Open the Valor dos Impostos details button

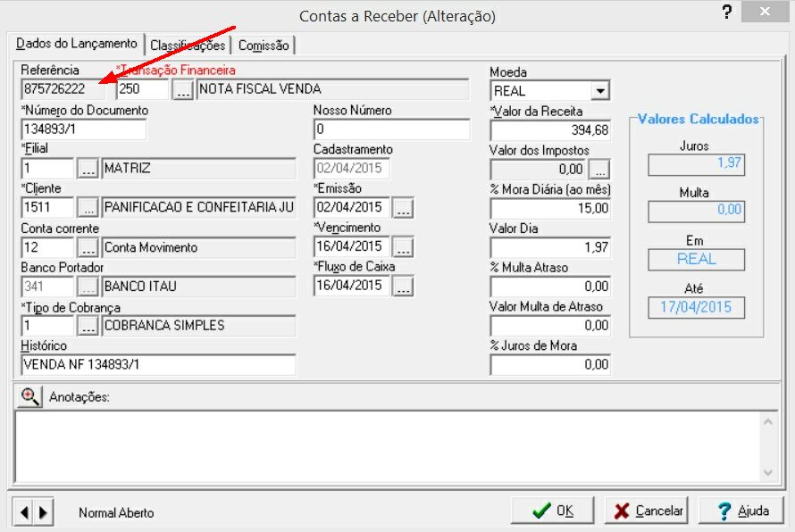(x=599, y=170)
